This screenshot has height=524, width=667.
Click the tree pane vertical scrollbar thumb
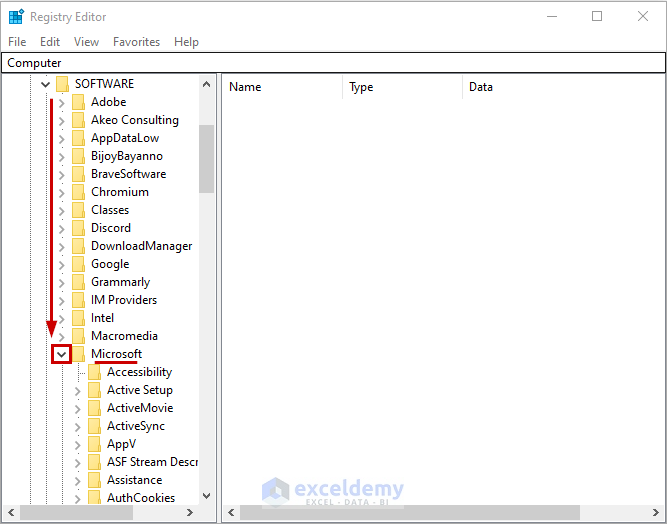click(206, 159)
